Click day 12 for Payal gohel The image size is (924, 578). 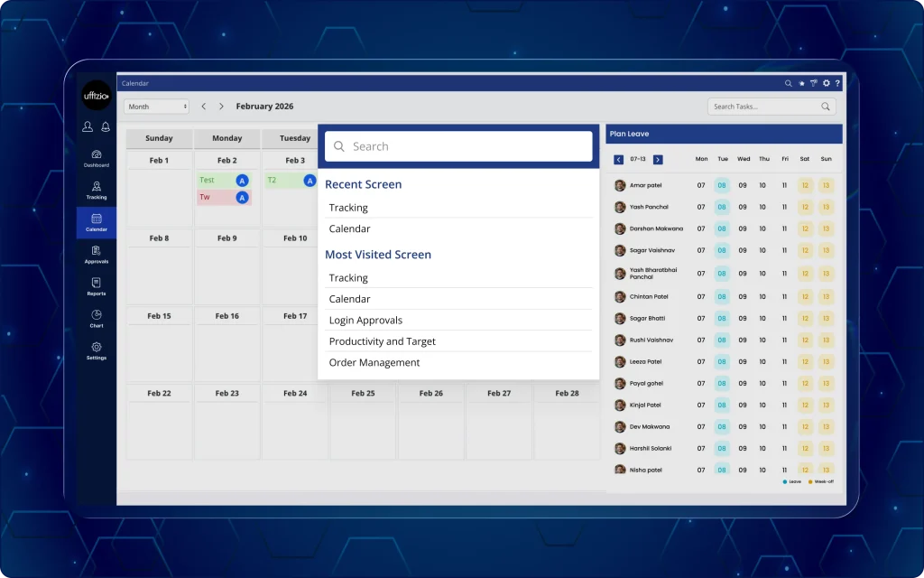coord(805,384)
